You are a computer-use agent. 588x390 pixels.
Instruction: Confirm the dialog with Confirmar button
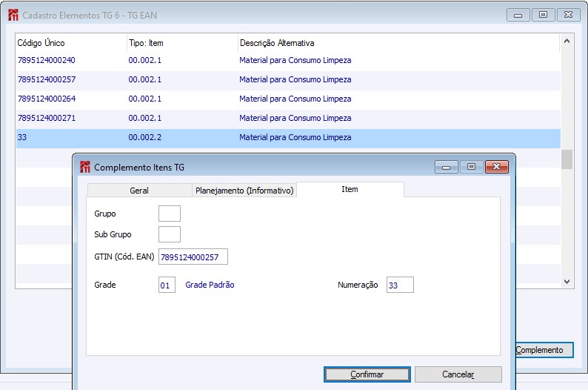(x=367, y=374)
